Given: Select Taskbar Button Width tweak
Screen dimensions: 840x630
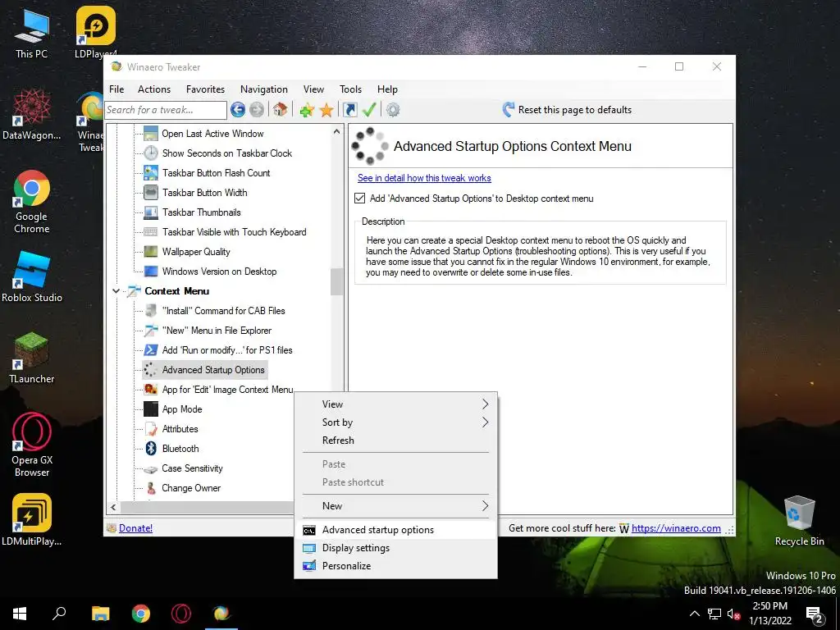Looking at the screenshot, I should (204, 193).
